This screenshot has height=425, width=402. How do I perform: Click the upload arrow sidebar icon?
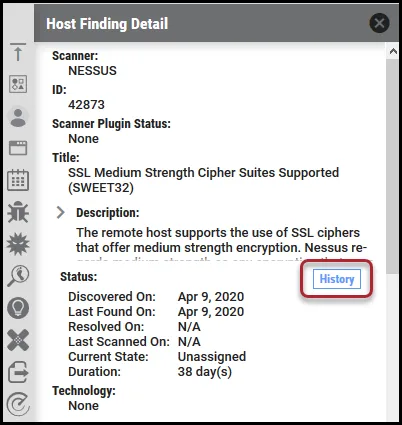click(18, 52)
